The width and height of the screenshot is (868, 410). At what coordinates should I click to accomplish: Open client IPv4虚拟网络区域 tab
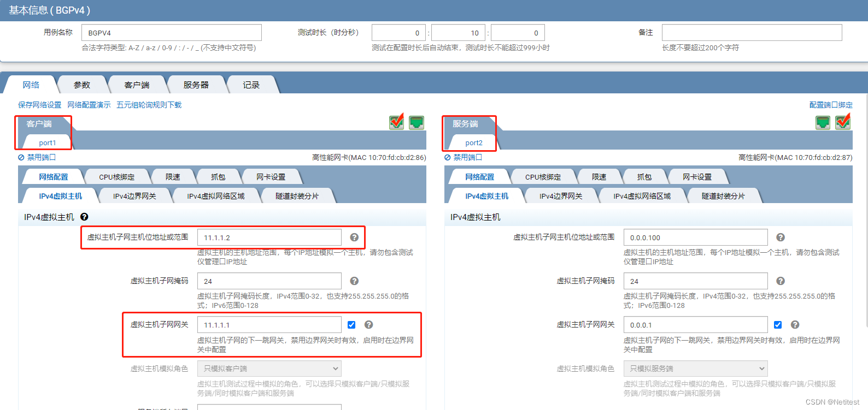[x=216, y=196]
